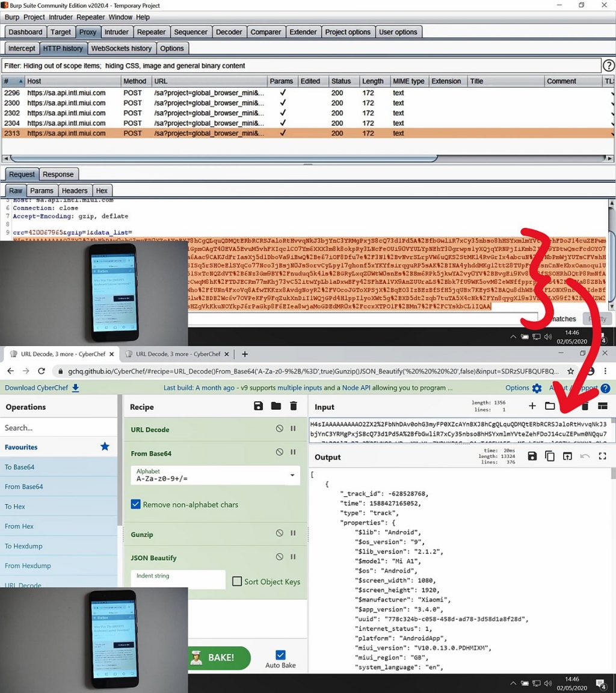The height and width of the screenshot is (693, 616).
Task: Go back in the browser
Action: (11, 371)
